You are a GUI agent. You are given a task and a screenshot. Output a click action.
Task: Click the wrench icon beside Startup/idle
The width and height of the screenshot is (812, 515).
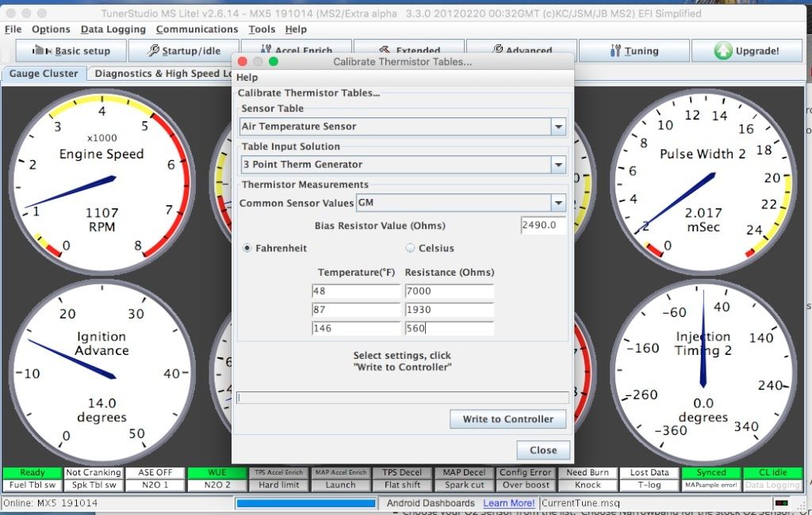153,50
